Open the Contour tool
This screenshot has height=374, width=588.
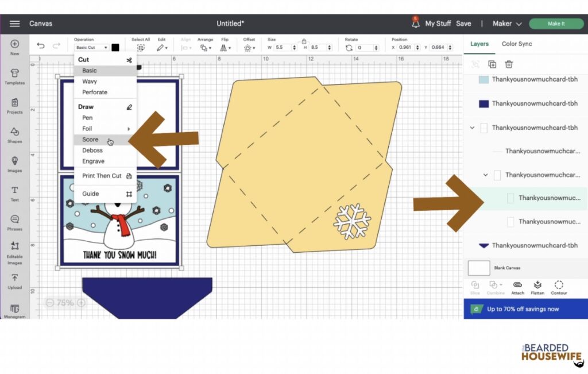point(559,287)
